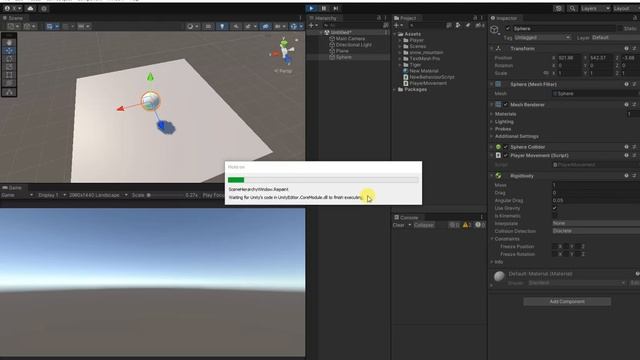Expand the Scenes folder

click(x=400, y=47)
